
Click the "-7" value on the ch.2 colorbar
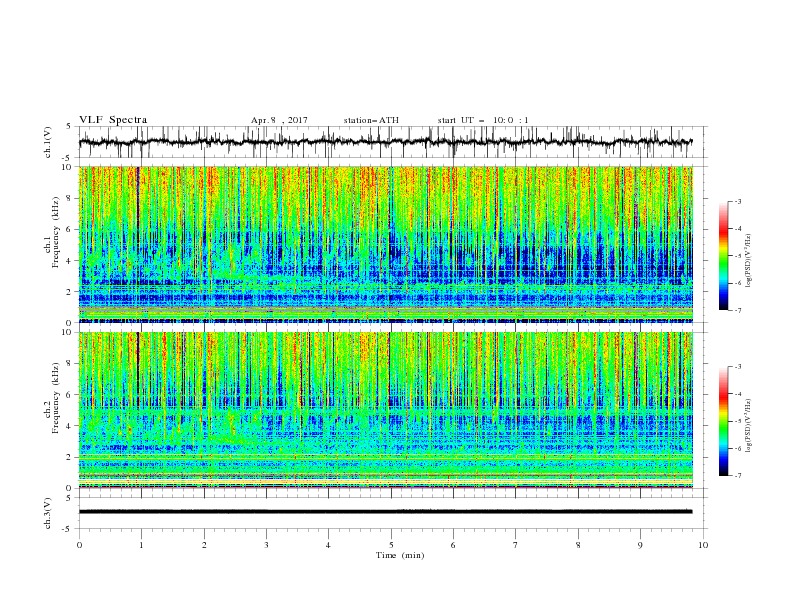point(737,476)
